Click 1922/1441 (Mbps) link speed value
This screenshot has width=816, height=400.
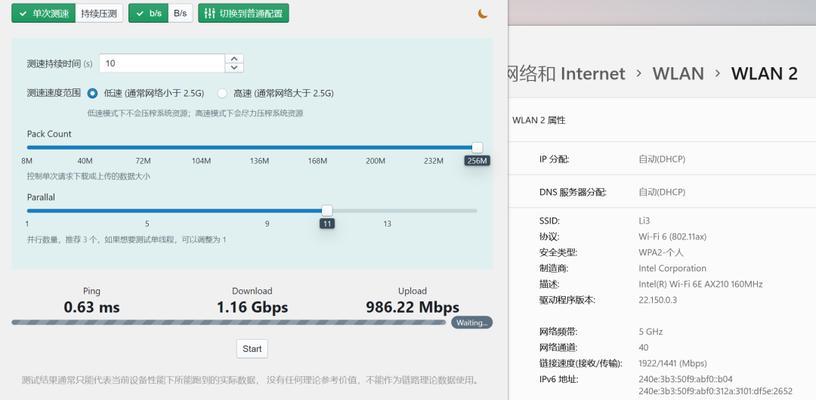[x=672, y=363]
